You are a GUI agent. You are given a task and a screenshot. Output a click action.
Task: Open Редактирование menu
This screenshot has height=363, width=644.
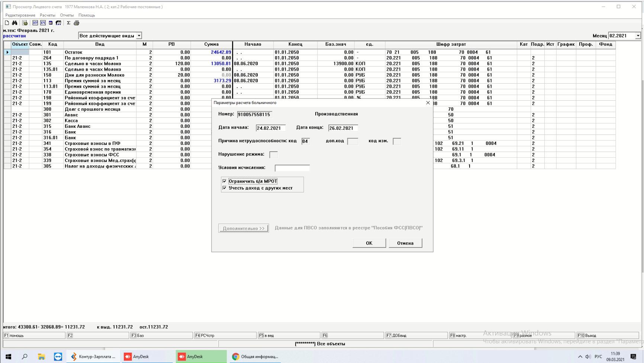pyautogui.click(x=20, y=15)
